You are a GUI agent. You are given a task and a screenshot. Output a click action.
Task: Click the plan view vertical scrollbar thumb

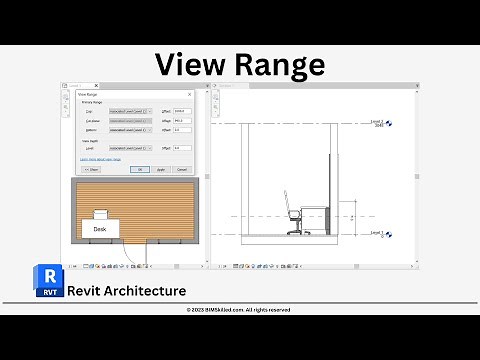tap(207, 176)
